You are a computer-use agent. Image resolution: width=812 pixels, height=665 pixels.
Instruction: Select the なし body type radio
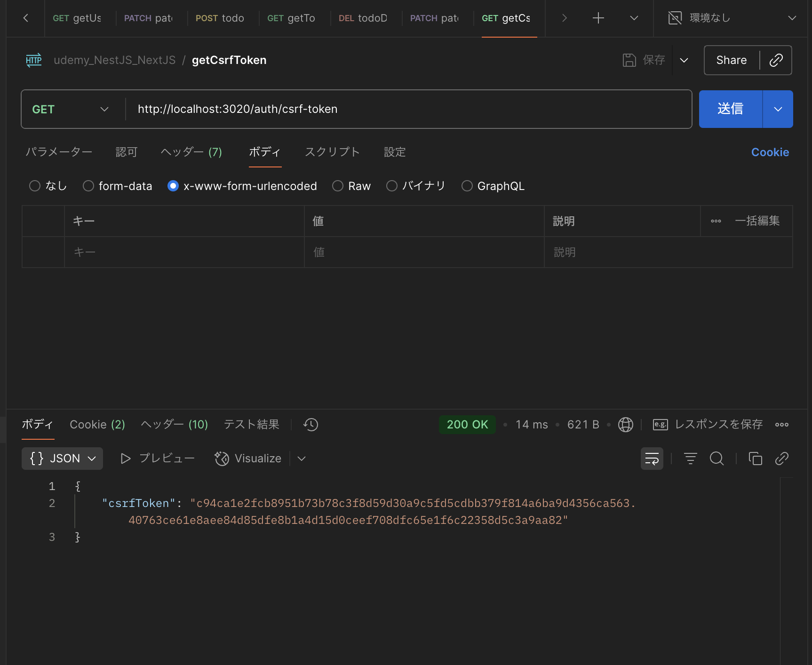tap(35, 186)
